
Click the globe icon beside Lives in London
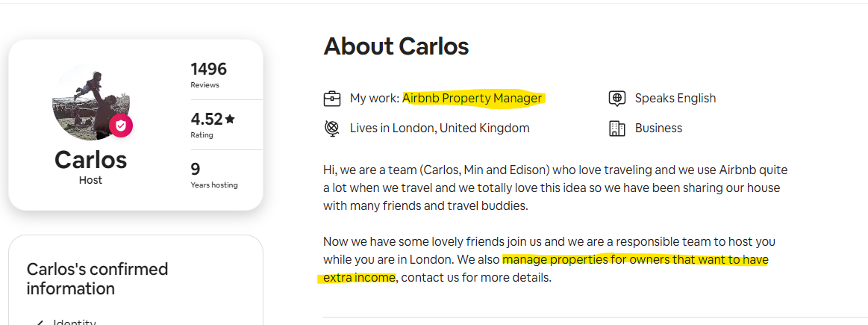coord(332,129)
